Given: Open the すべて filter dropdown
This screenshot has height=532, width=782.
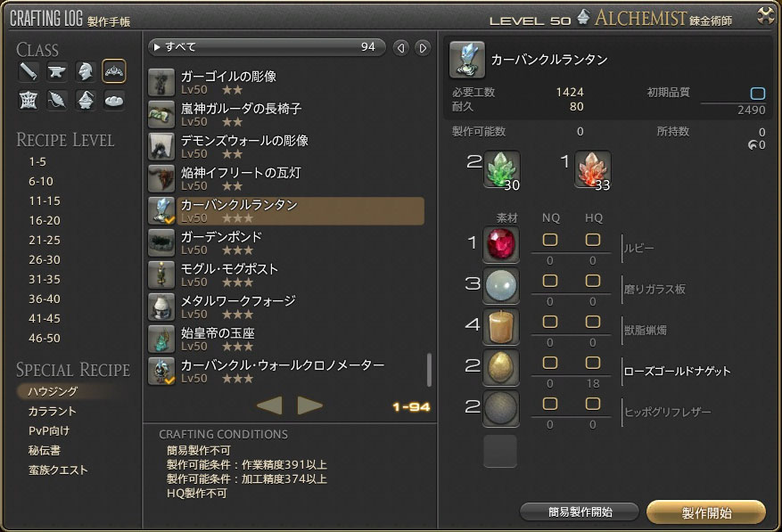Looking at the screenshot, I should [x=267, y=47].
